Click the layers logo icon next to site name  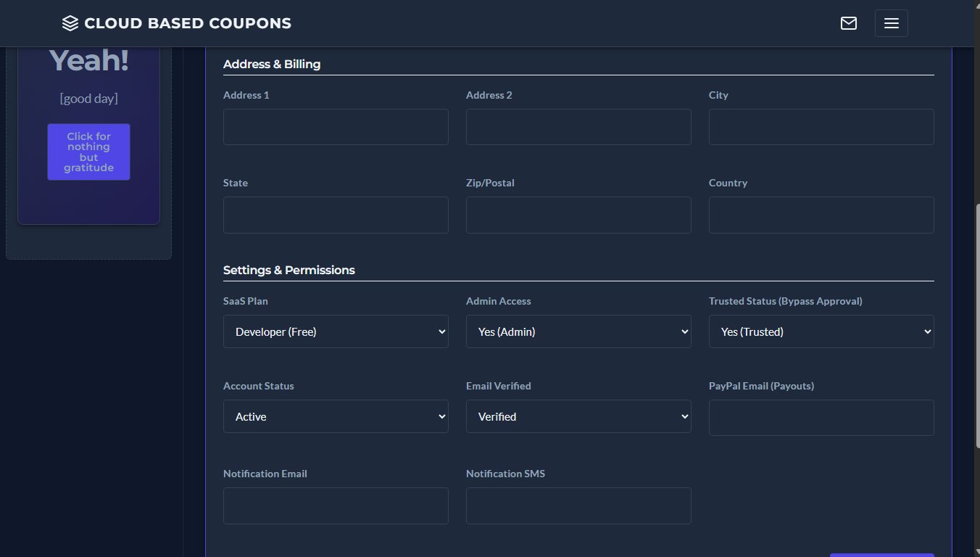tap(70, 22)
